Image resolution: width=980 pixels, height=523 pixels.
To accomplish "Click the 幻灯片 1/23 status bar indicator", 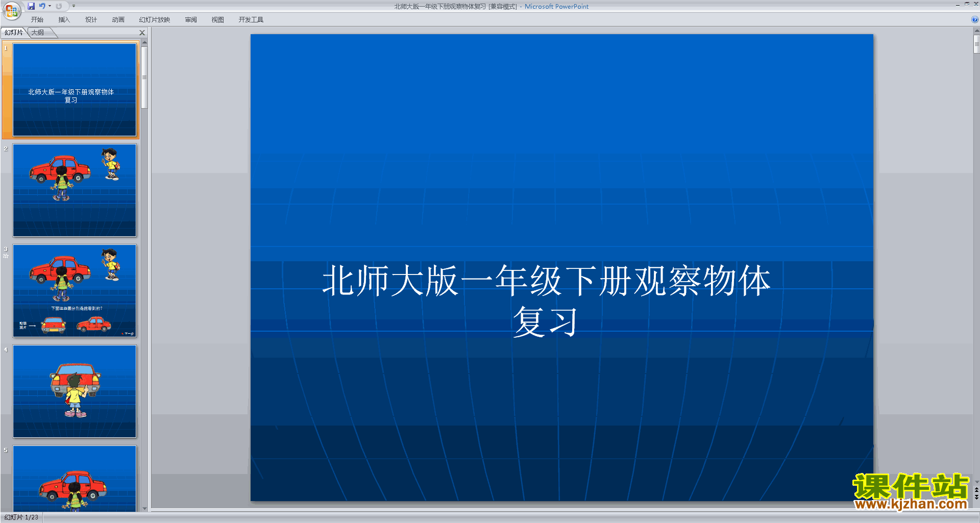I will coord(21,517).
